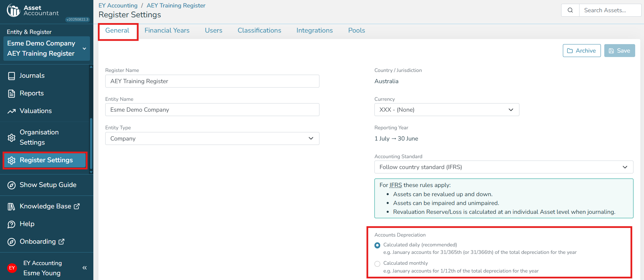
Task: Open Journals in the sidebar
Action: pos(44,76)
